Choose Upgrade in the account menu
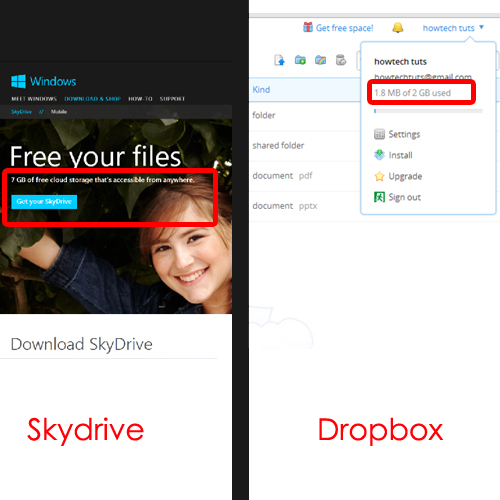The image size is (500, 500). [x=405, y=176]
